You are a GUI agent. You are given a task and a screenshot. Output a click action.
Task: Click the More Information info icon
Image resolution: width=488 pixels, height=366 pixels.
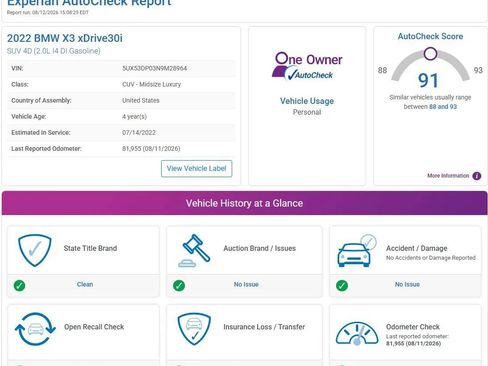[x=477, y=176]
